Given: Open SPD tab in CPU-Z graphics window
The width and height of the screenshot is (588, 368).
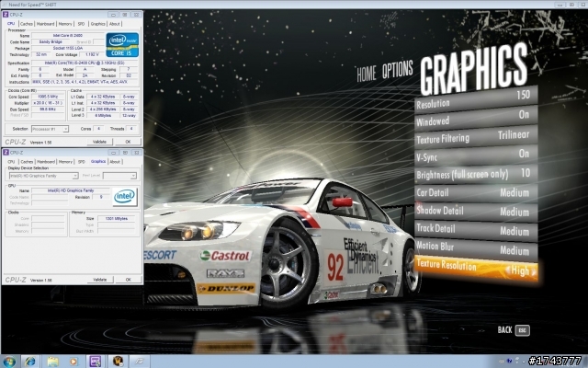Looking at the screenshot, I should coord(82,162).
